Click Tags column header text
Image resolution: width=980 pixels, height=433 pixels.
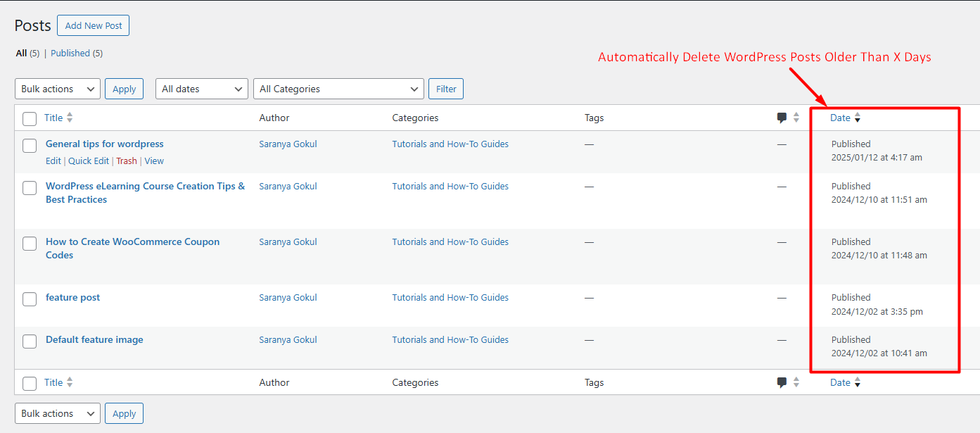(x=594, y=118)
